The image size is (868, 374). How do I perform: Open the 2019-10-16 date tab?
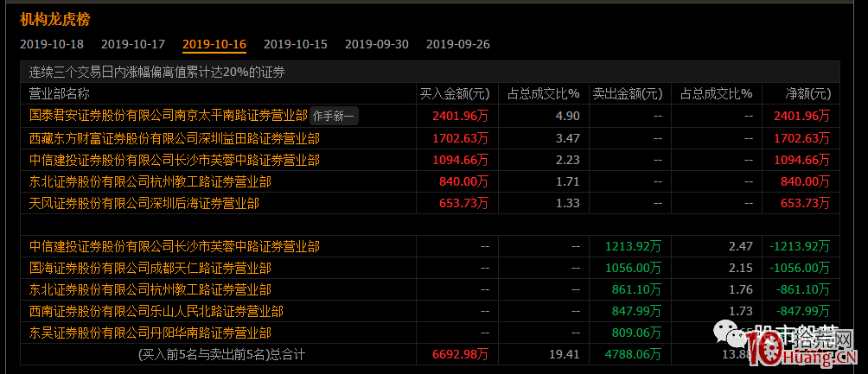(214, 44)
